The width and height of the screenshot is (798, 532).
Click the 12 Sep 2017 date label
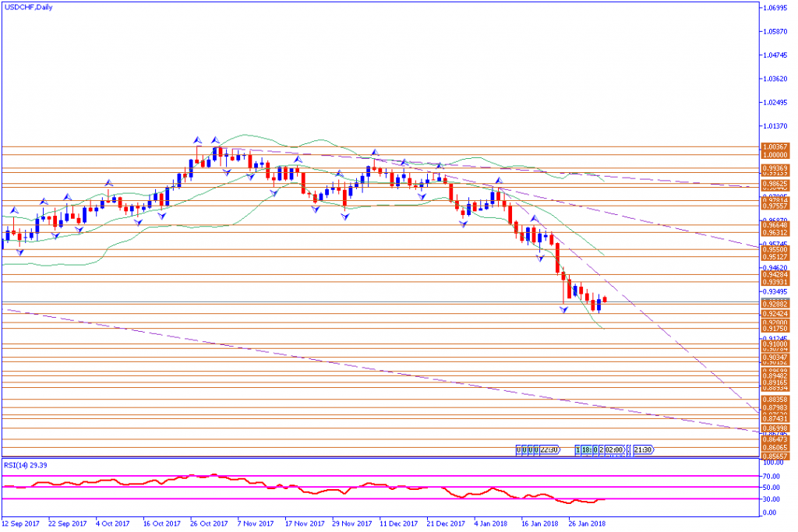pyautogui.click(x=20, y=523)
